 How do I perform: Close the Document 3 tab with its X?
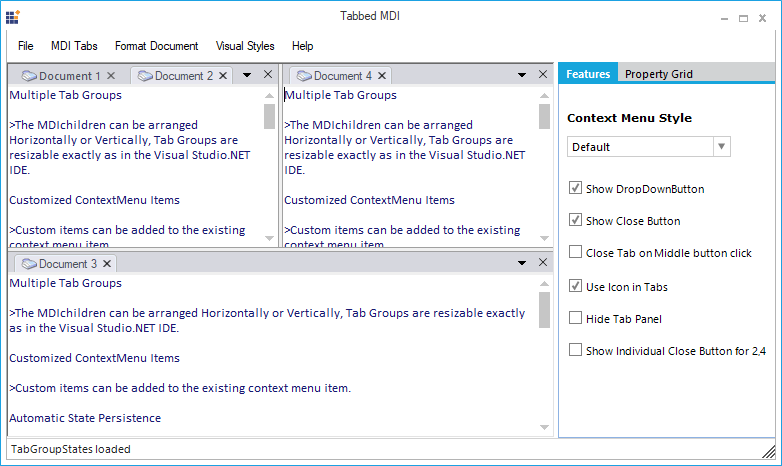pos(107,263)
